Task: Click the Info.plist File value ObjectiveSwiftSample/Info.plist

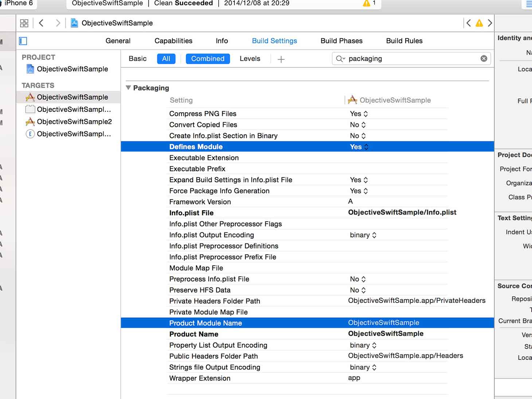Action: point(402,212)
